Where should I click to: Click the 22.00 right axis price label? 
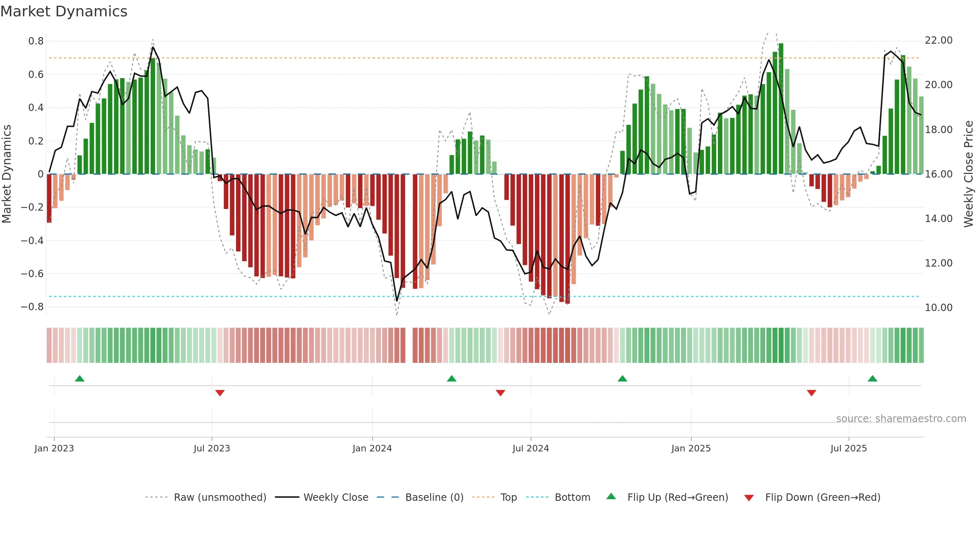click(939, 40)
